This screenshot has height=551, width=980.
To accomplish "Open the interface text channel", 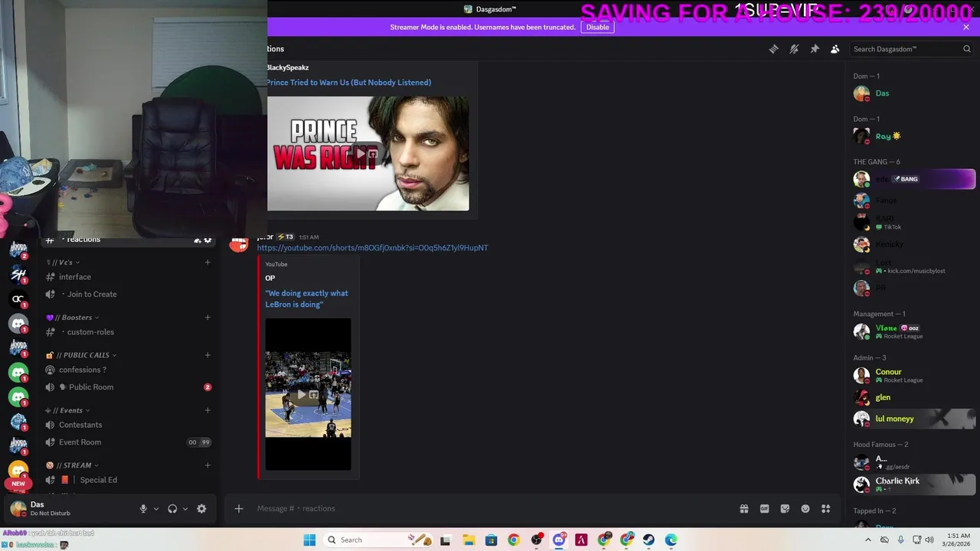I will click(129, 277).
